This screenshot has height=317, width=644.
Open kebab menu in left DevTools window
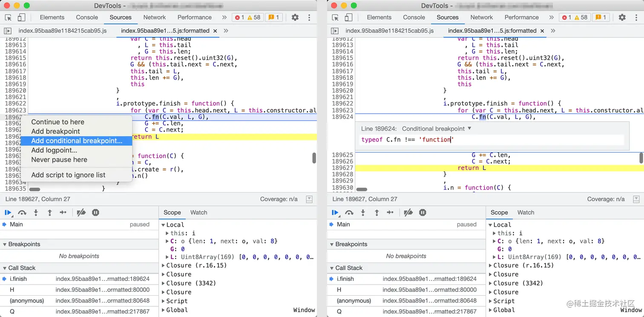tap(309, 17)
